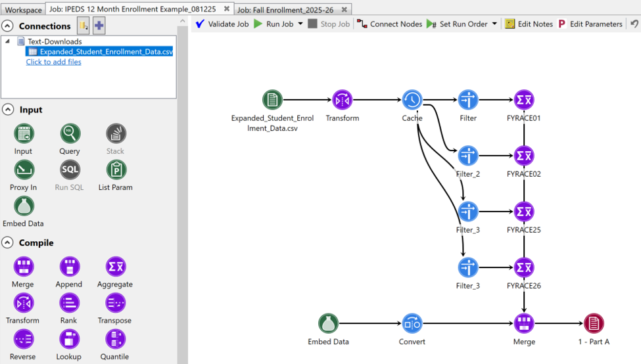Select Expanded_Student_Enrollment_Data.csv in Connections tree
Image resolution: width=641 pixels, height=364 pixels.
[x=99, y=51]
